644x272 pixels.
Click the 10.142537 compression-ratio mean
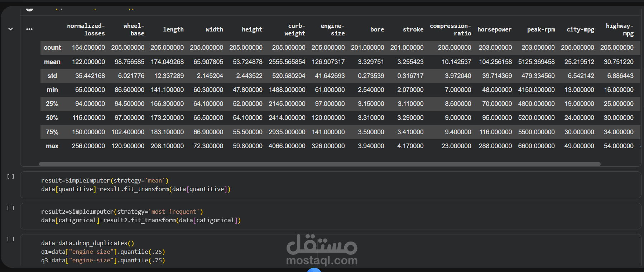(456, 62)
